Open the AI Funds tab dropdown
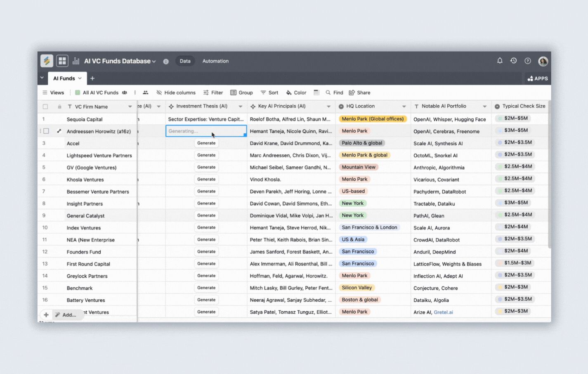Screen dimensions: 588x374 pyautogui.click(x=80, y=78)
